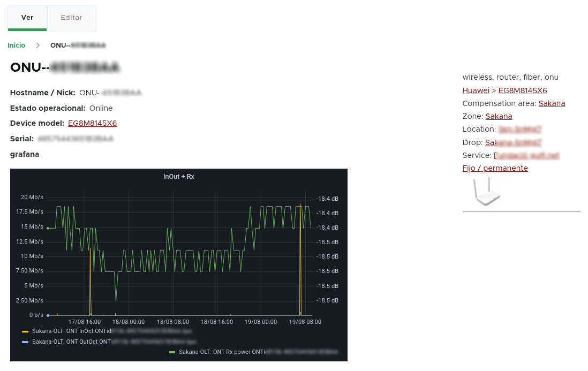Click the ONU page title heading
The width and height of the screenshot is (588, 371).
click(x=64, y=67)
